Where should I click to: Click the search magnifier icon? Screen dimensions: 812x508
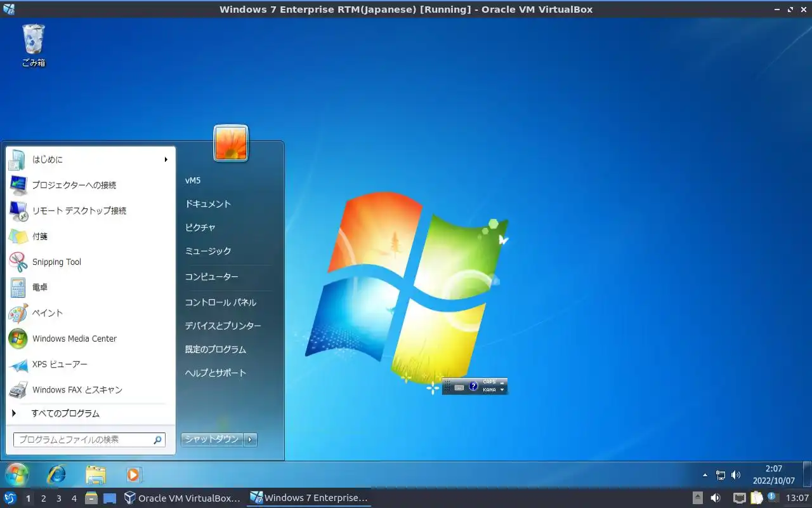point(157,439)
